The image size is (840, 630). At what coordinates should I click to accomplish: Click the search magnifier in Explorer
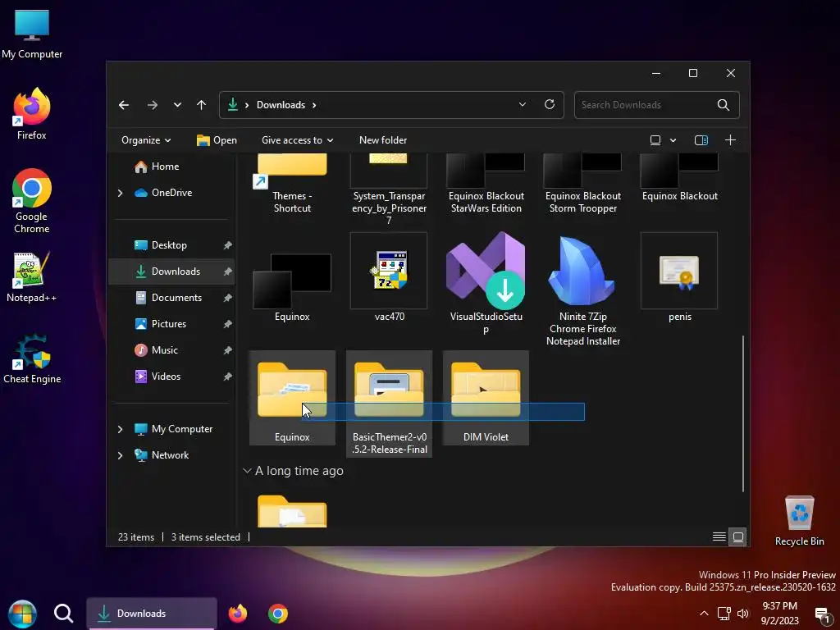724,105
